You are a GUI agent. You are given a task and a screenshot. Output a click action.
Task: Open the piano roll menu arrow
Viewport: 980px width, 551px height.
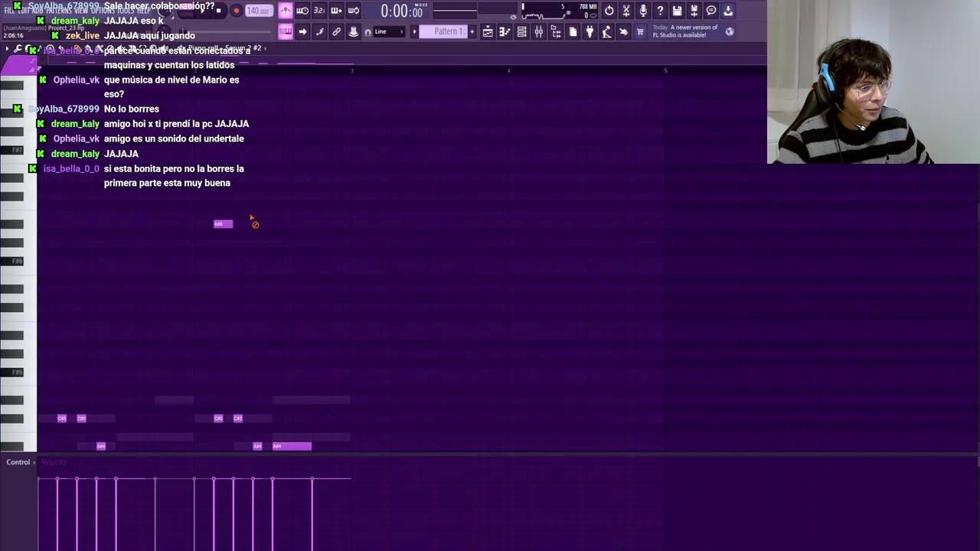click(7, 49)
